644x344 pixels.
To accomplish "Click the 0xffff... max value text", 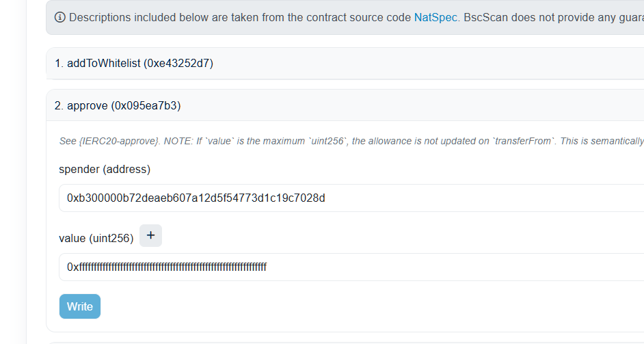I will tap(166, 267).
